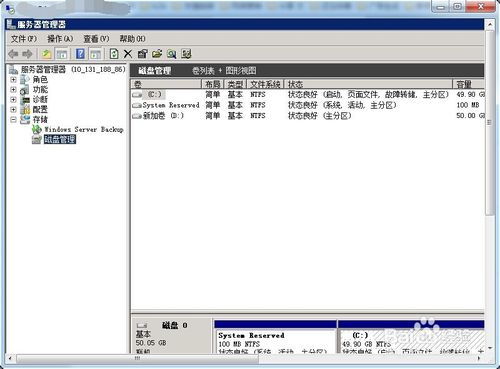
Task: Click the Delete X toolbar icon
Action: coord(128,54)
